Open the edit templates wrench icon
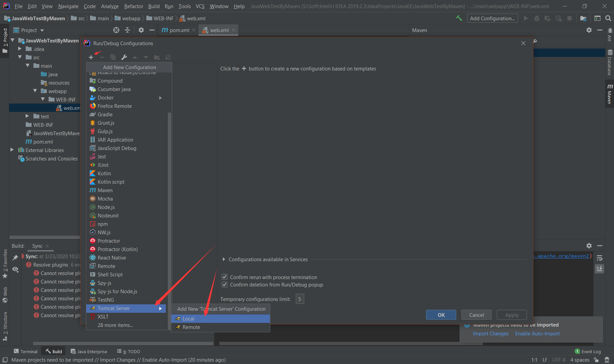Viewport: 614px width, 364px height. point(124,57)
